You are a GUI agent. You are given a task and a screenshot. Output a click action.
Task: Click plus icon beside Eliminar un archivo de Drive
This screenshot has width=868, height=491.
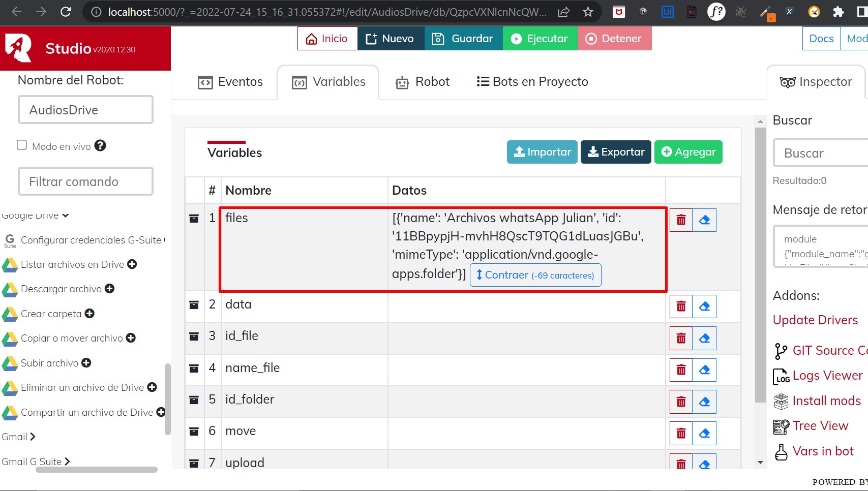[152, 387]
